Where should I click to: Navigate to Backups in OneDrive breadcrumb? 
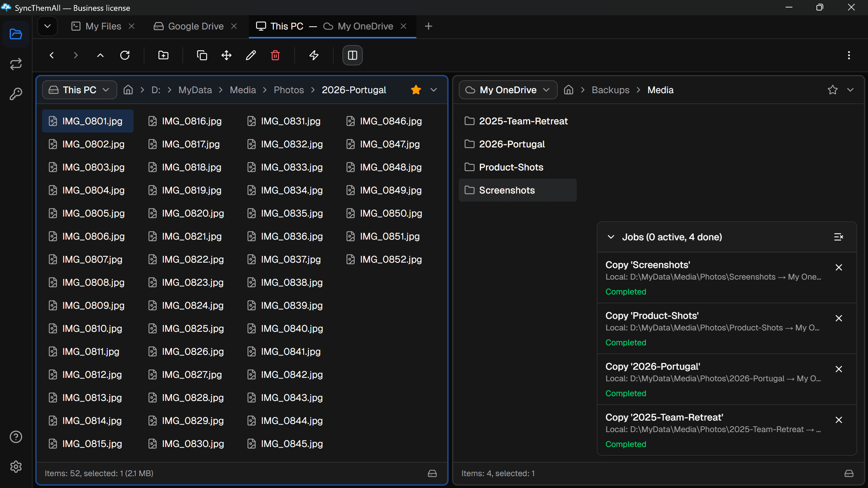611,90
